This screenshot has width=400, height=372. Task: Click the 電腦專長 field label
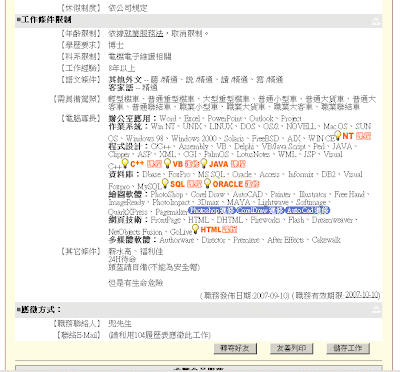click(81, 118)
